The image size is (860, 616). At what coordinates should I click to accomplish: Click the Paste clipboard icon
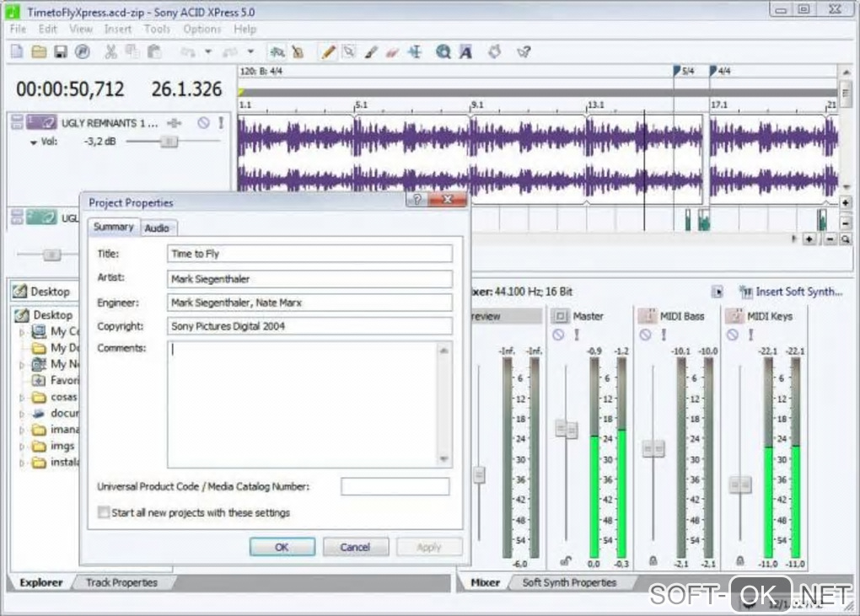click(x=154, y=52)
